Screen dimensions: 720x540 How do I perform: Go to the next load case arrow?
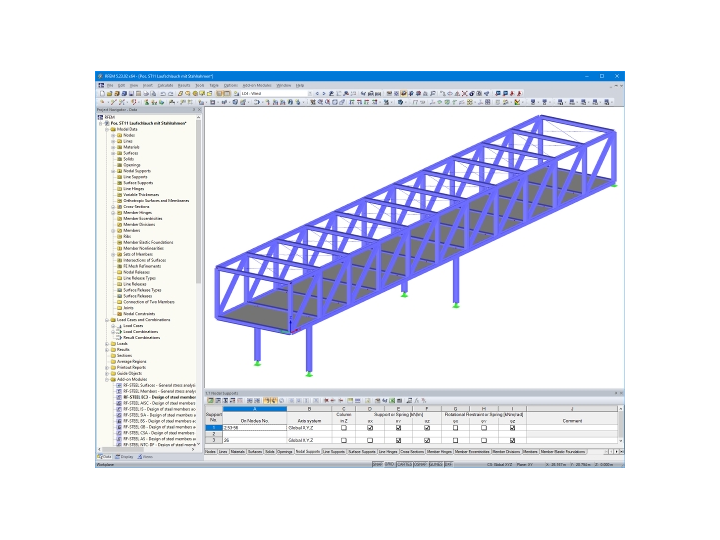coord(324,94)
